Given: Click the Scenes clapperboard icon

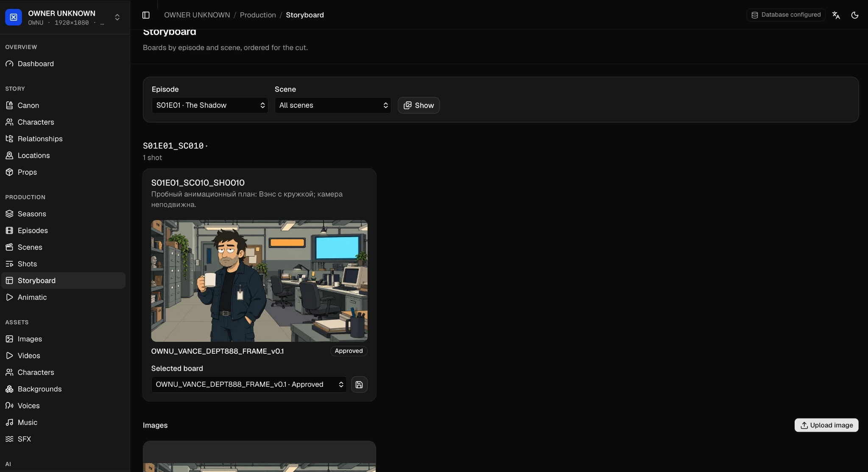Looking at the screenshot, I should point(9,247).
